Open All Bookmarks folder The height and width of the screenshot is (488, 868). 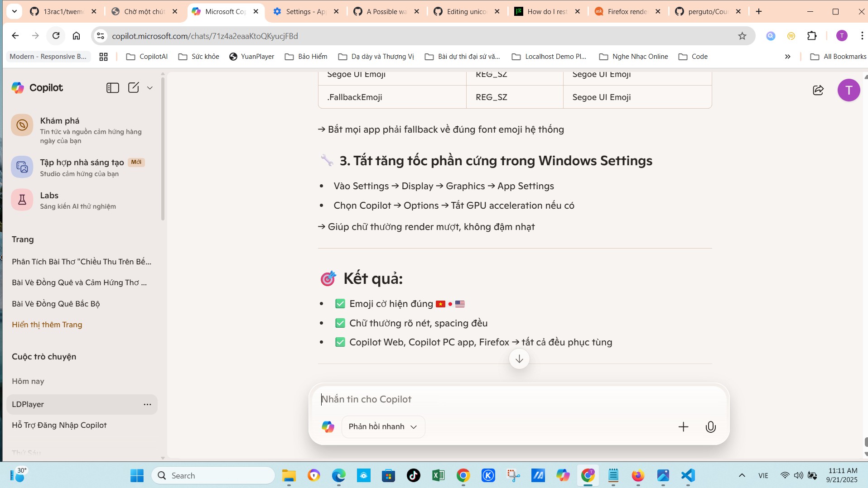coord(838,57)
